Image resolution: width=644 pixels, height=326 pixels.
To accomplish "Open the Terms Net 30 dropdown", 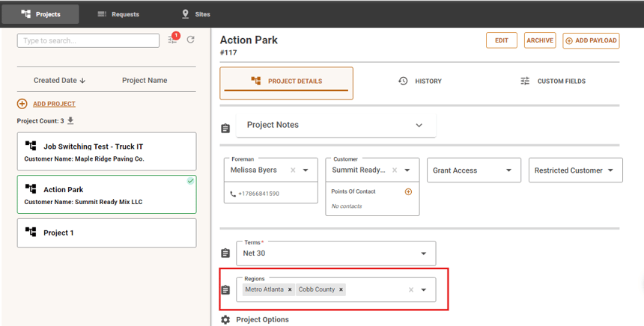I will [x=336, y=253].
